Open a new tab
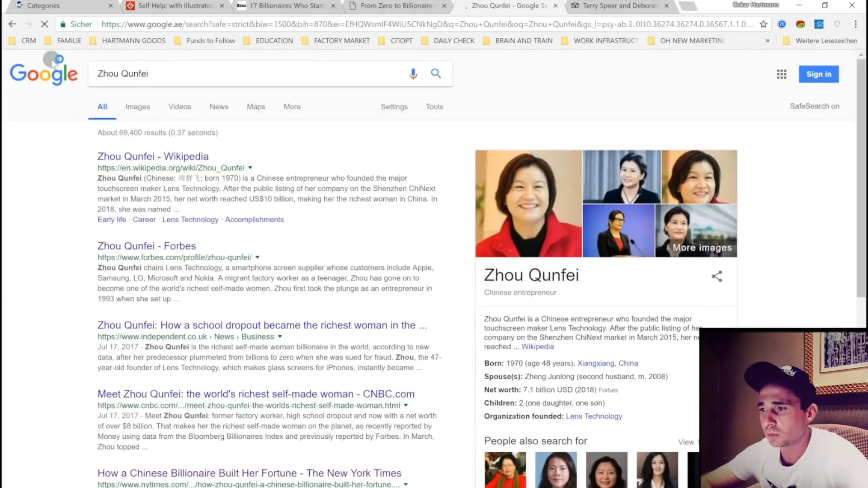This screenshot has width=868, height=488. tap(688, 6)
